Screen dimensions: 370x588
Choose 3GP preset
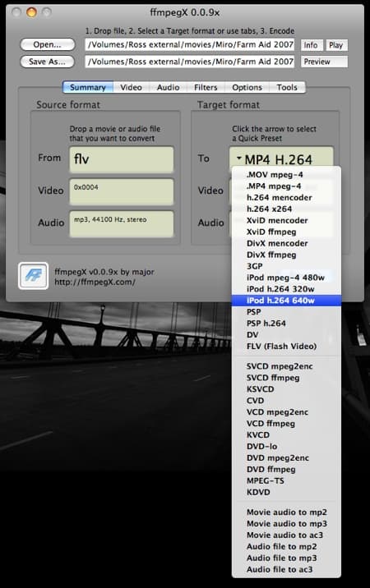pyautogui.click(x=286, y=266)
